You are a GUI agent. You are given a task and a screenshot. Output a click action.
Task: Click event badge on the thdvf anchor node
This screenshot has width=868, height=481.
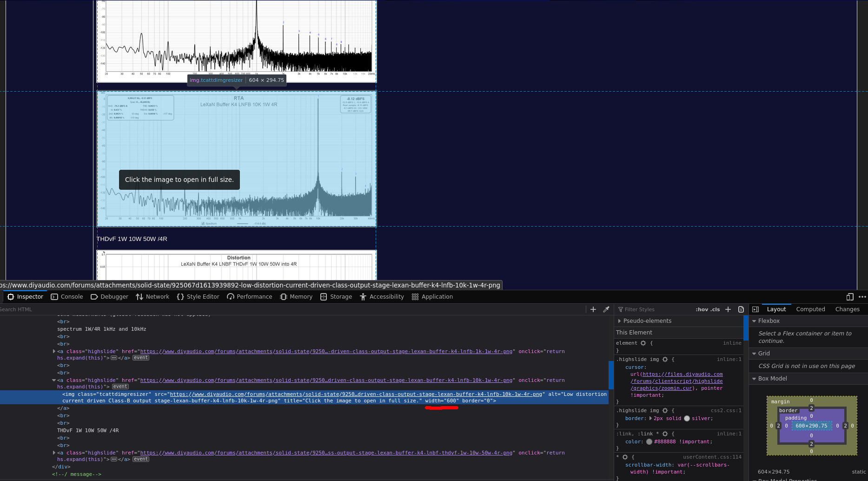(x=141, y=459)
